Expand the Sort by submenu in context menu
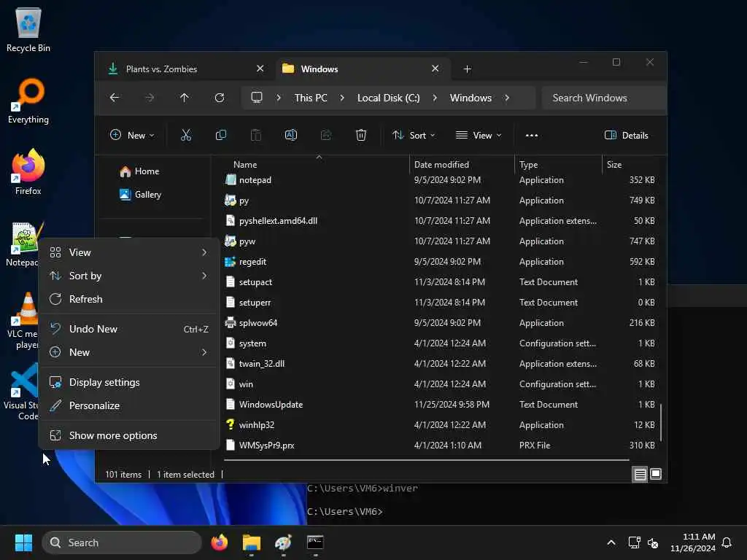 point(128,276)
